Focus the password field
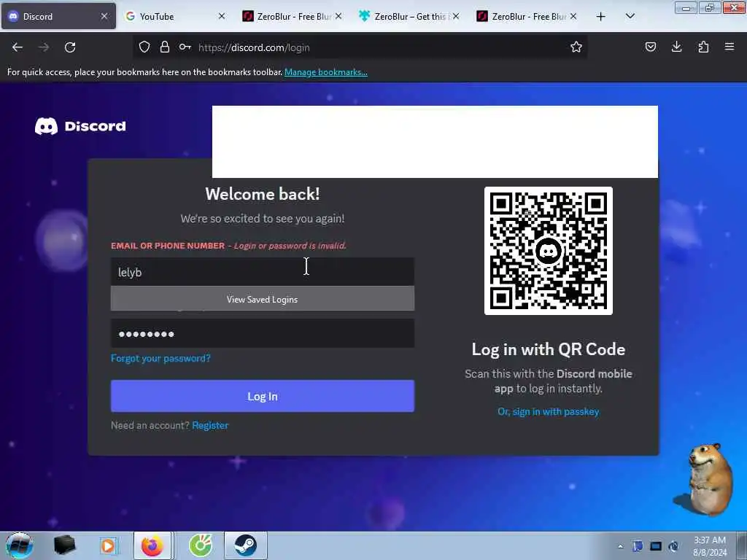Viewport: 747px width, 560px height. [x=263, y=333]
